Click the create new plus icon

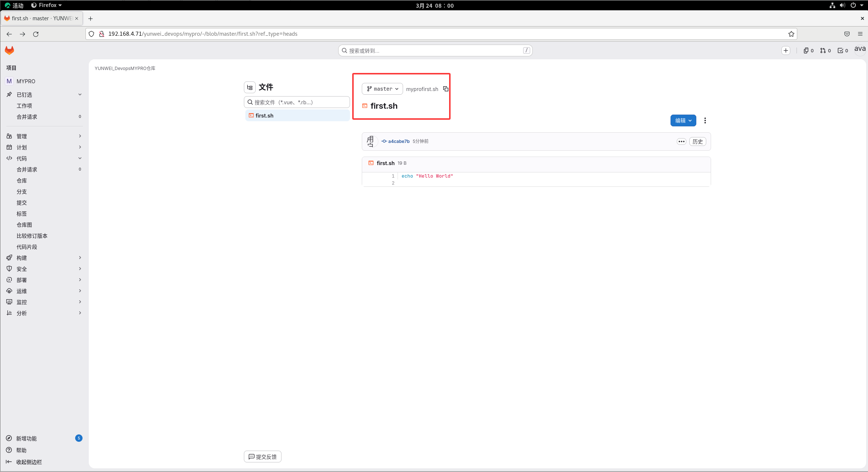click(785, 50)
